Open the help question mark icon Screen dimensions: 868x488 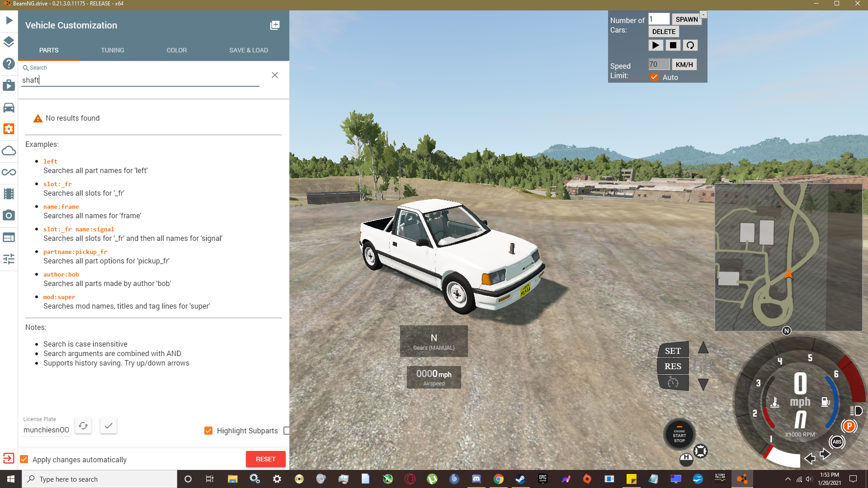(9, 64)
